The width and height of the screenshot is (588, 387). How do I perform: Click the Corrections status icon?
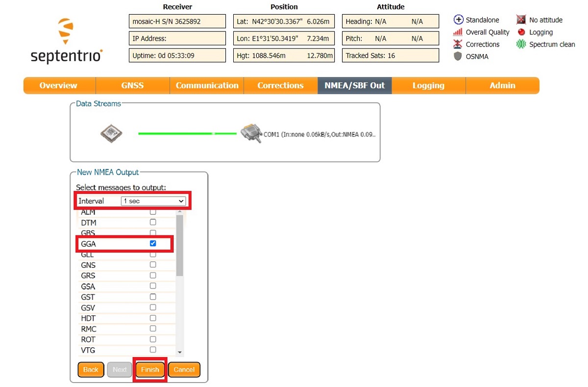458,44
